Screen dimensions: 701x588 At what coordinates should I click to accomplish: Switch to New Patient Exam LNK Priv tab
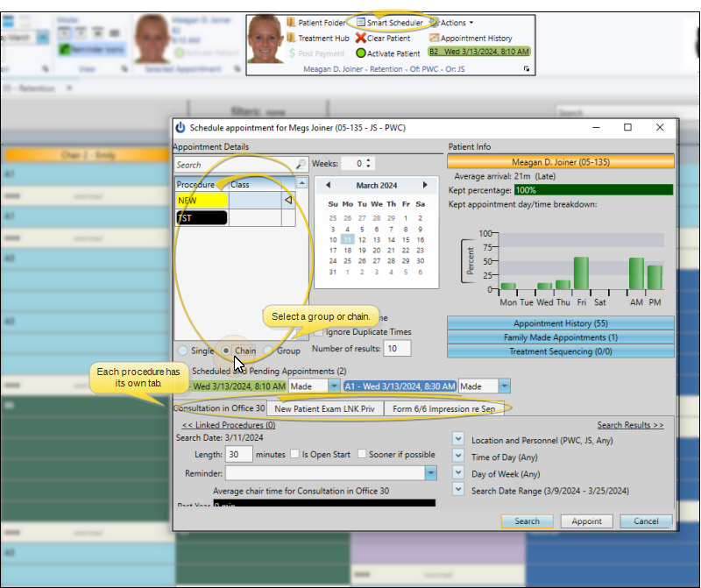tap(324, 408)
